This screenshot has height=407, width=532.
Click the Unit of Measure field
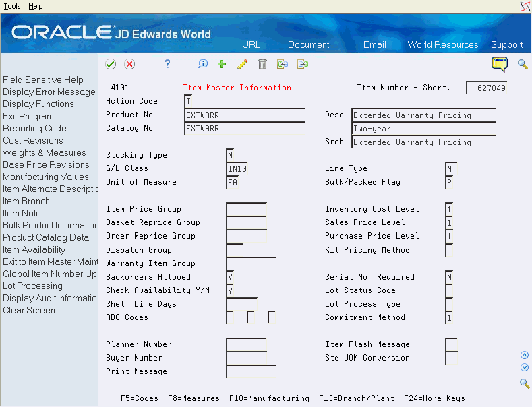[232, 182]
